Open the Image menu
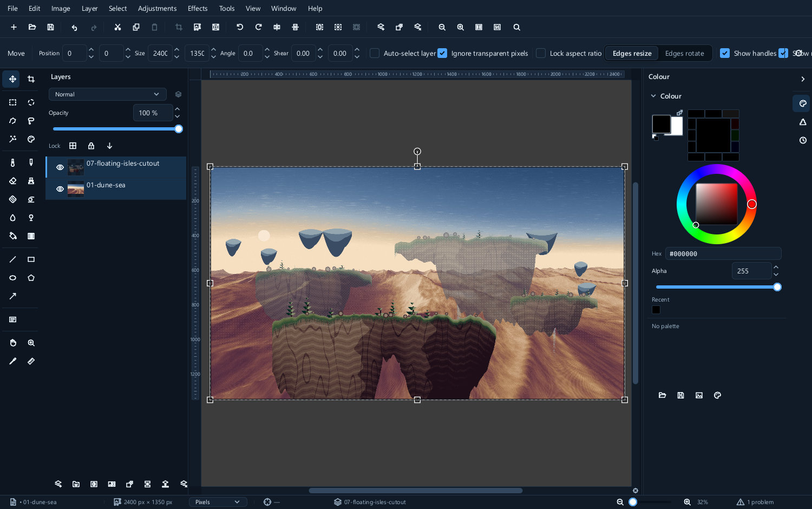 tap(61, 8)
